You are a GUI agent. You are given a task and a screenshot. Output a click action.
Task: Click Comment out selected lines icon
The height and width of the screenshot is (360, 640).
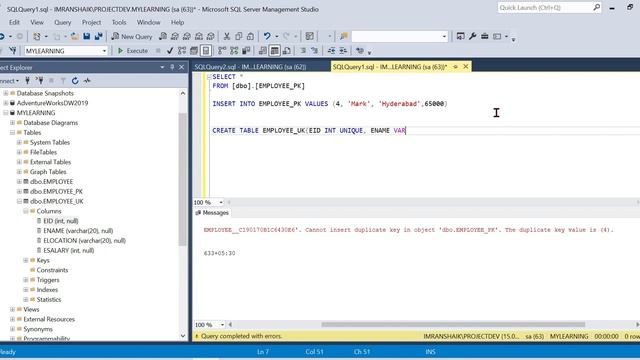303,51
